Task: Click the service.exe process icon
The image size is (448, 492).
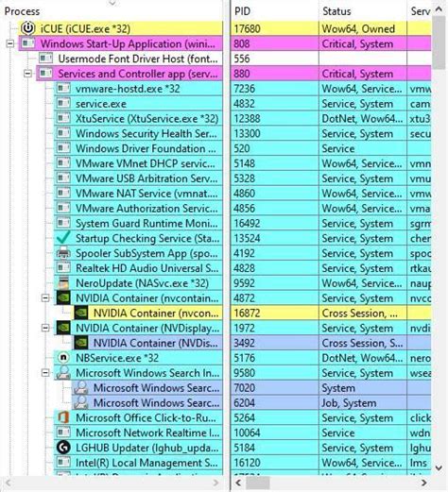Action: point(63,103)
